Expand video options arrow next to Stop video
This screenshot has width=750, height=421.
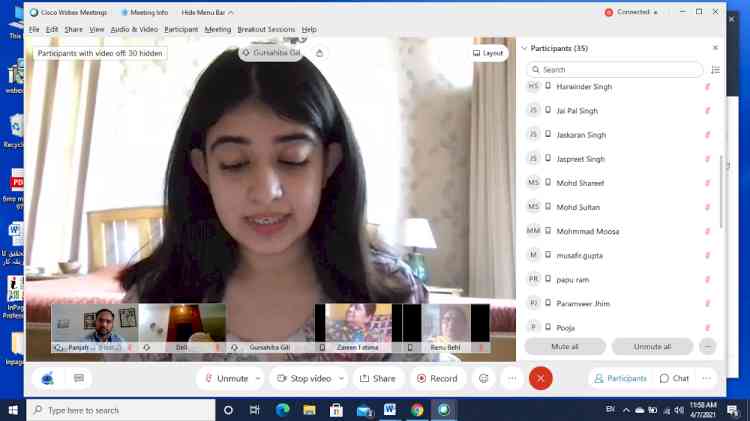coord(341,379)
